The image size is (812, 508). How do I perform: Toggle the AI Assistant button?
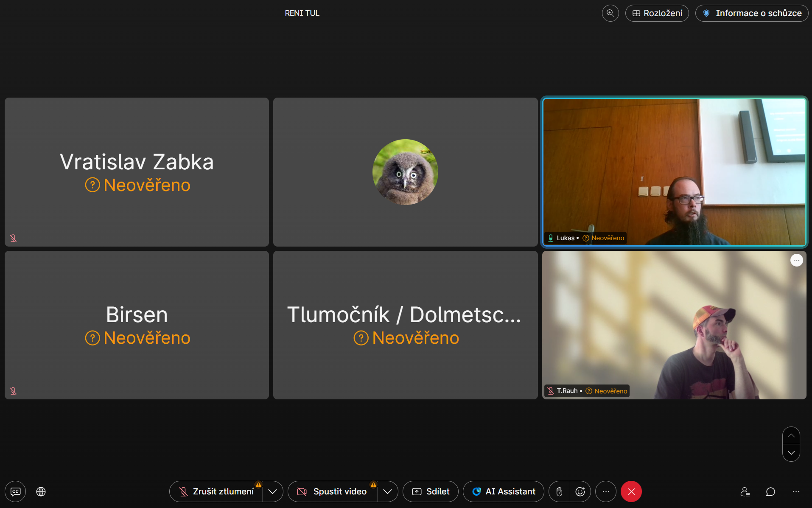point(504,491)
